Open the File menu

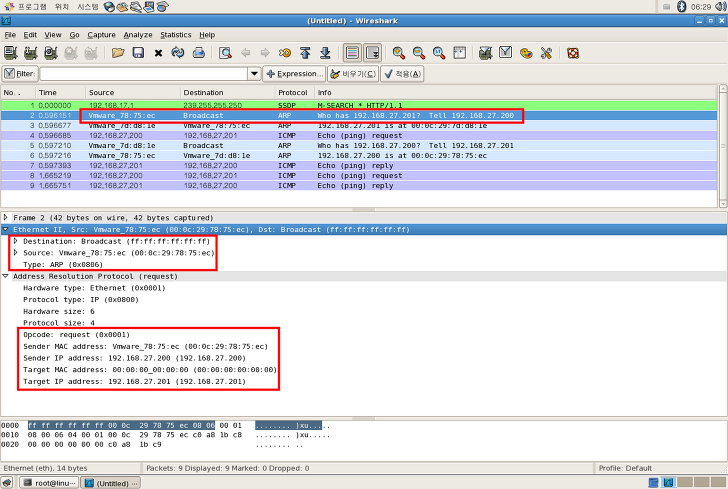click(10, 35)
